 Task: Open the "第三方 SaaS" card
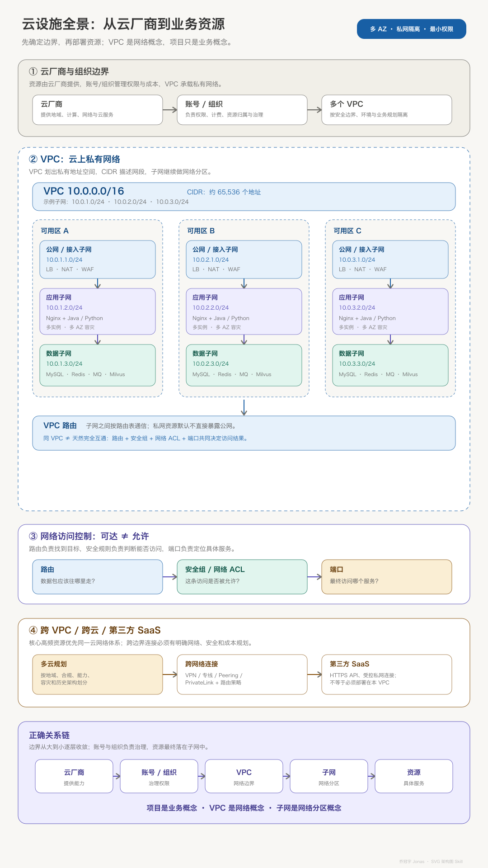[387, 675]
